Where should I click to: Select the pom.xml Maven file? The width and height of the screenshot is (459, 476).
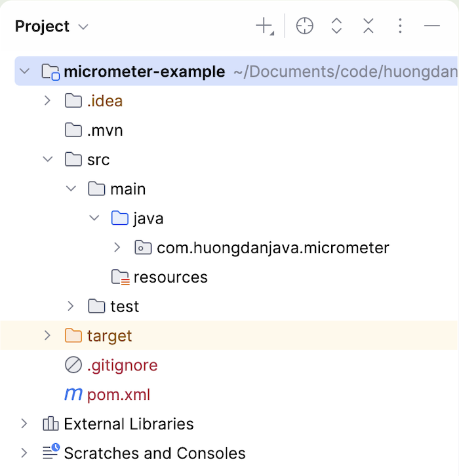tap(118, 395)
